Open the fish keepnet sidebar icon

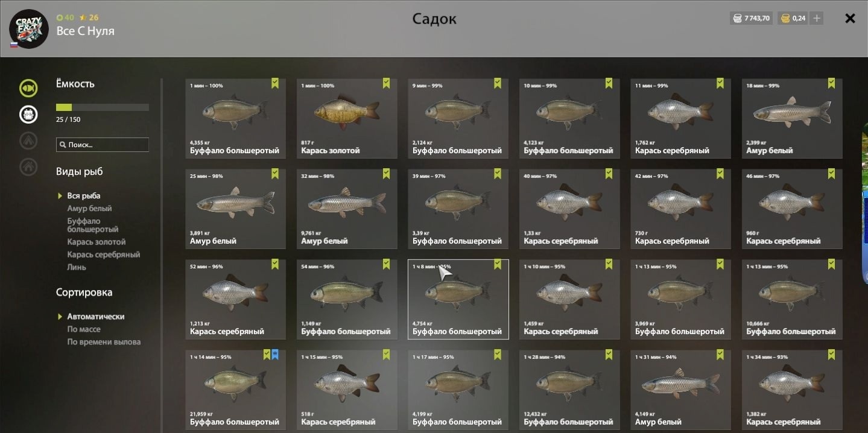28,88
